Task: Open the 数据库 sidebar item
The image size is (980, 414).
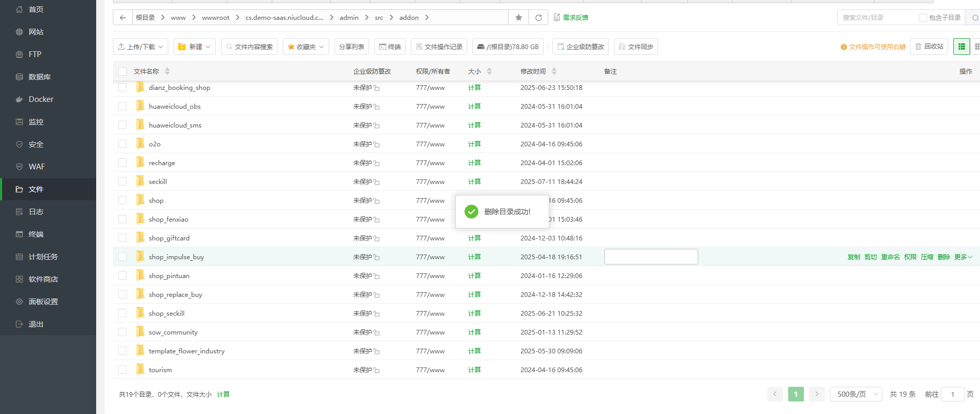Action: (40, 77)
